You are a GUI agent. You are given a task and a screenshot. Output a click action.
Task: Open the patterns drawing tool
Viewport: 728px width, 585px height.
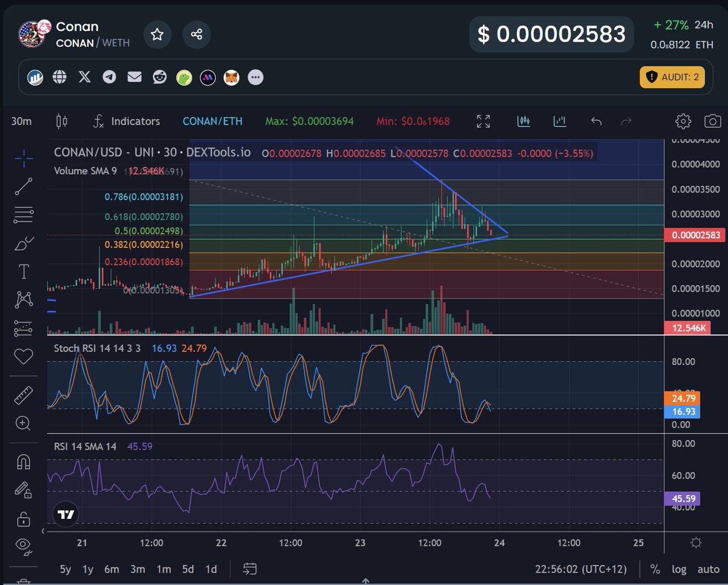pos(24,299)
